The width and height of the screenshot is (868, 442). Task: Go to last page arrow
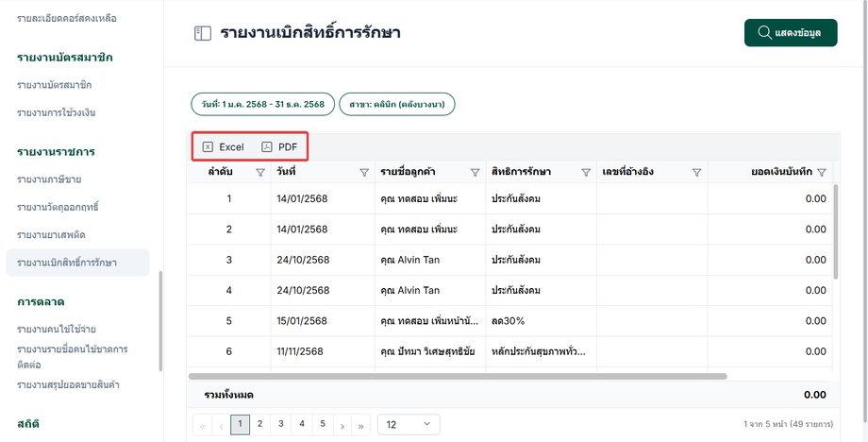pos(361,425)
